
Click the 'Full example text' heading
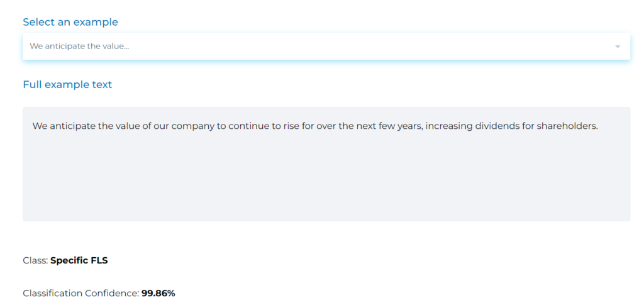point(67,84)
